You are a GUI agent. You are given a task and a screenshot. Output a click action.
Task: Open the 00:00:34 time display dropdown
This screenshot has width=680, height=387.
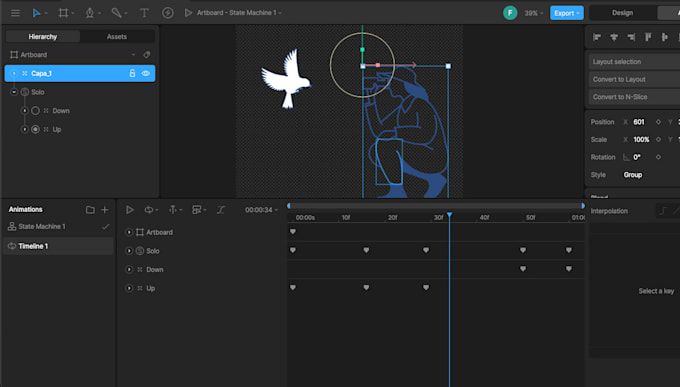261,210
